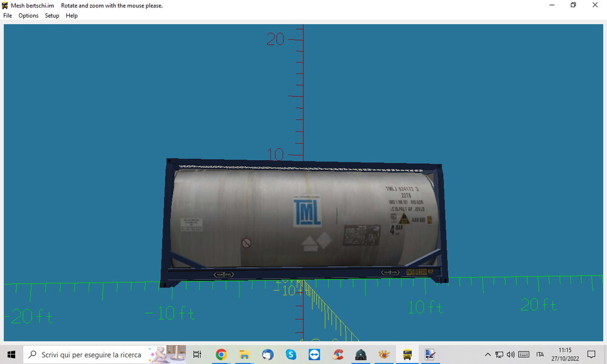Open Thunderbird from the taskbar
This screenshot has width=607, height=364.
[x=268, y=354]
